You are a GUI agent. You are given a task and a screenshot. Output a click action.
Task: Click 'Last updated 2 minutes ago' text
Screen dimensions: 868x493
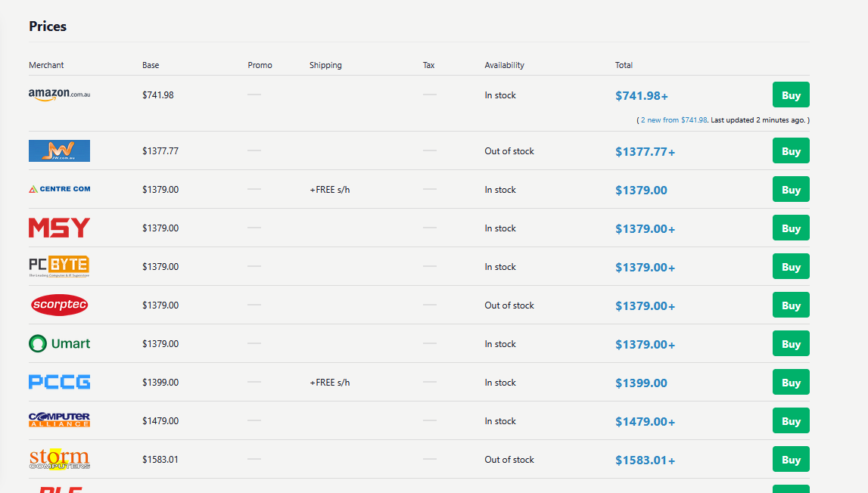(758, 120)
